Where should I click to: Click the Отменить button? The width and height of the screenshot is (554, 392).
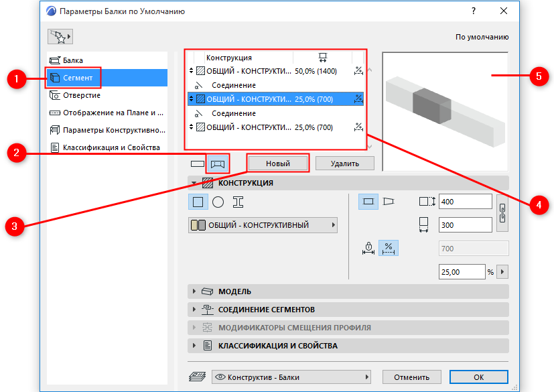[x=411, y=377]
